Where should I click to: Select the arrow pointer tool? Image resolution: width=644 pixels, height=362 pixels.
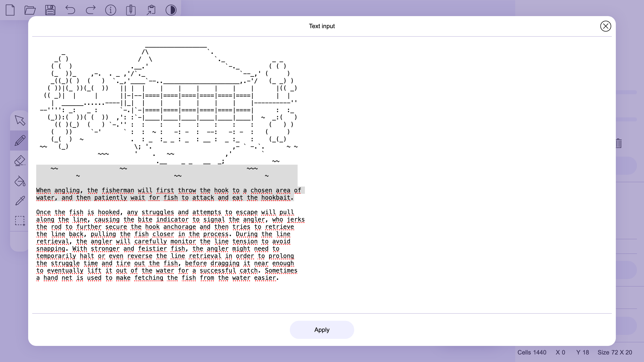tap(20, 120)
